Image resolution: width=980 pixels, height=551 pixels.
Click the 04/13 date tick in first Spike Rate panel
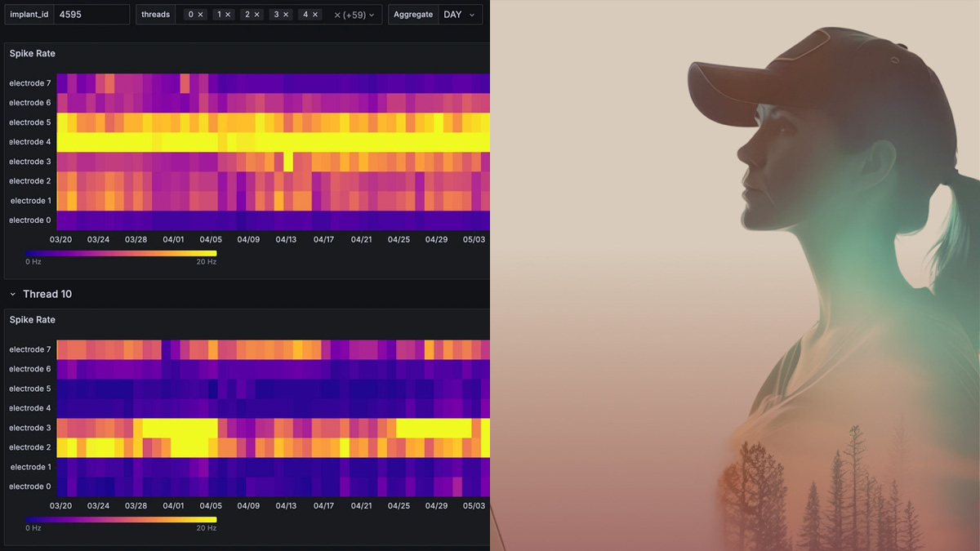tap(286, 240)
